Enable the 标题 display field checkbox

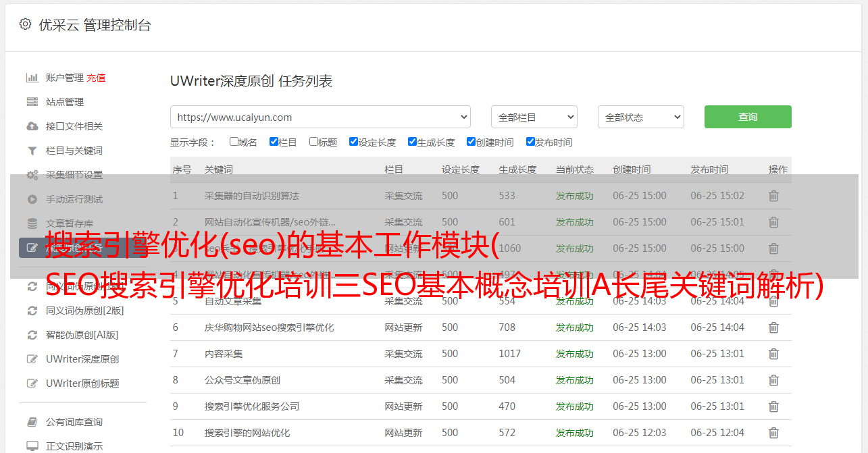click(x=313, y=142)
